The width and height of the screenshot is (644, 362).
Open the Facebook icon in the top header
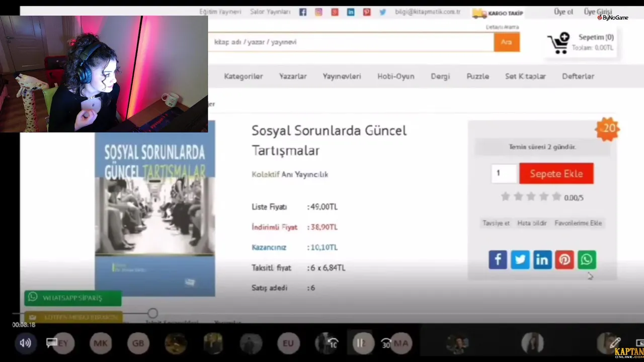(x=303, y=12)
